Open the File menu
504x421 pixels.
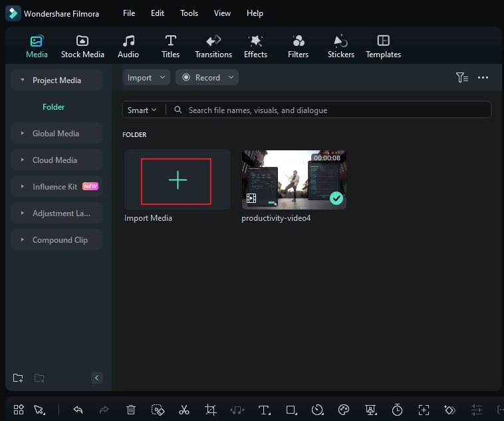click(x=129, y=13)
